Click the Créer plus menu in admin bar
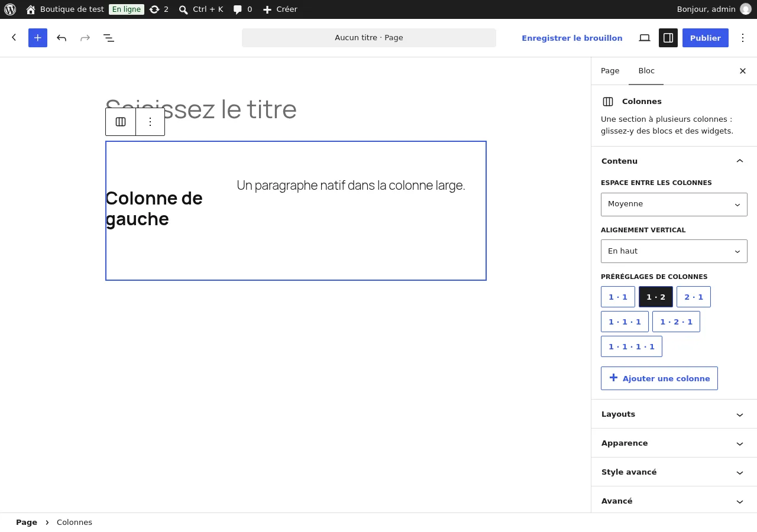The image size is (757, 532). tap(280, 9)
